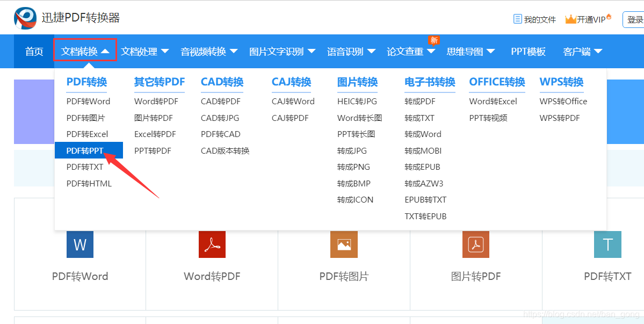Expand the 音视频转换 dropdown
The width and height of the screenshot is (644, 324).
209,52
